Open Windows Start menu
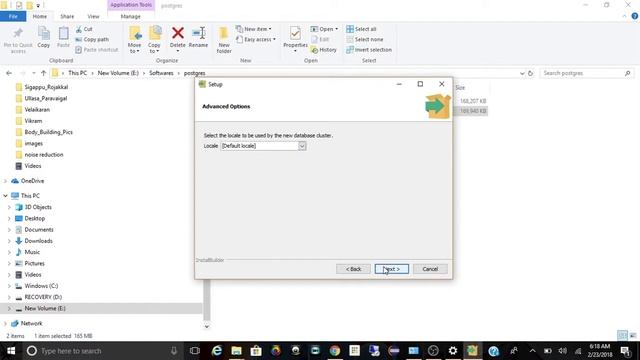 [x=11, y=351]
